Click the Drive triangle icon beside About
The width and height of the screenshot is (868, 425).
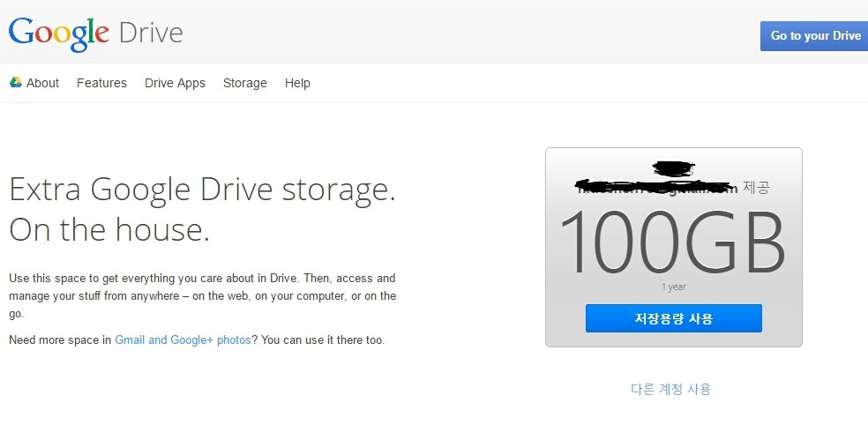point(16,83)
